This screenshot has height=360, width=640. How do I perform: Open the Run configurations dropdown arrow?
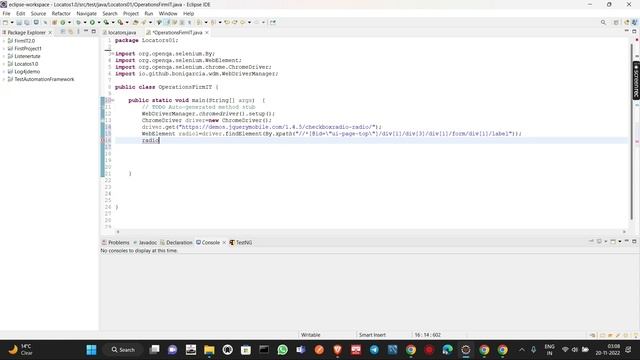point(99,22)
